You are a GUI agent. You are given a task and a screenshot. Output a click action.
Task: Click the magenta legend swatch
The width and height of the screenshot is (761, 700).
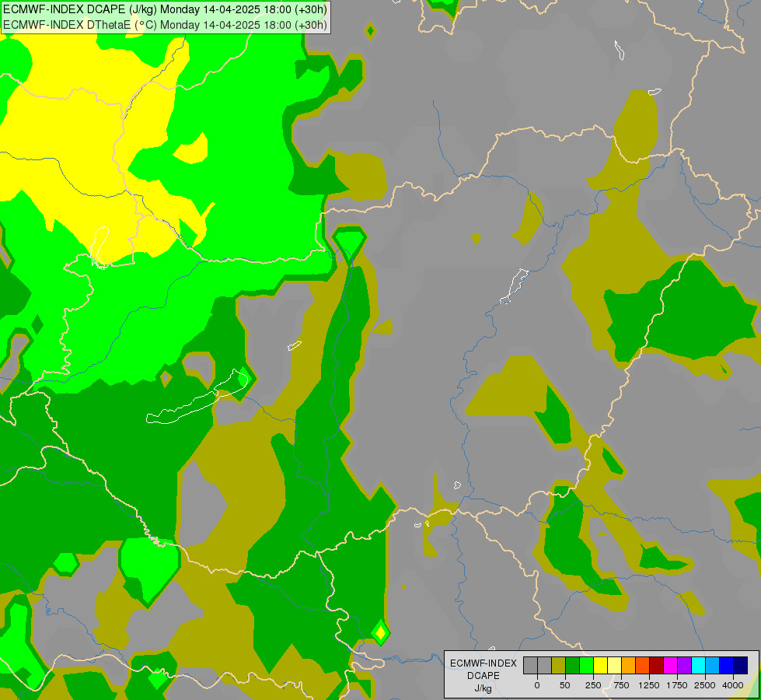pos(670,665)
